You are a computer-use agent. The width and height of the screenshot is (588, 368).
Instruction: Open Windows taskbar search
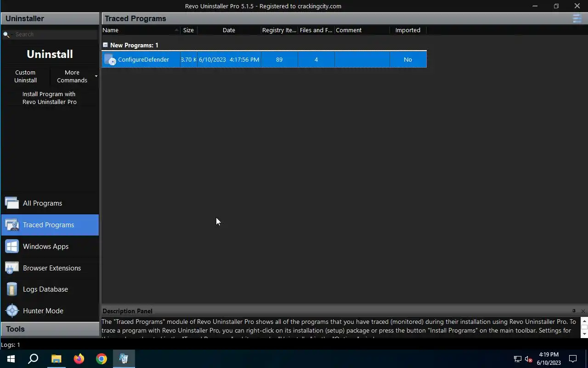[x=33, y=359]
